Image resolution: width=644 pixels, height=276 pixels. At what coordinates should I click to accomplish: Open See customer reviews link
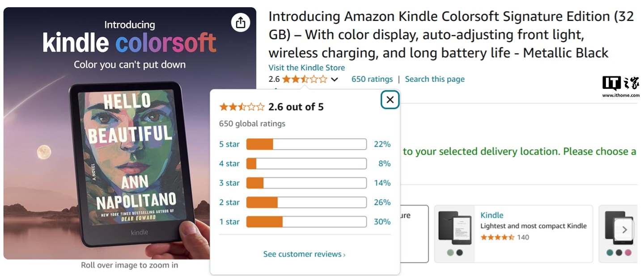click(304, 254)
